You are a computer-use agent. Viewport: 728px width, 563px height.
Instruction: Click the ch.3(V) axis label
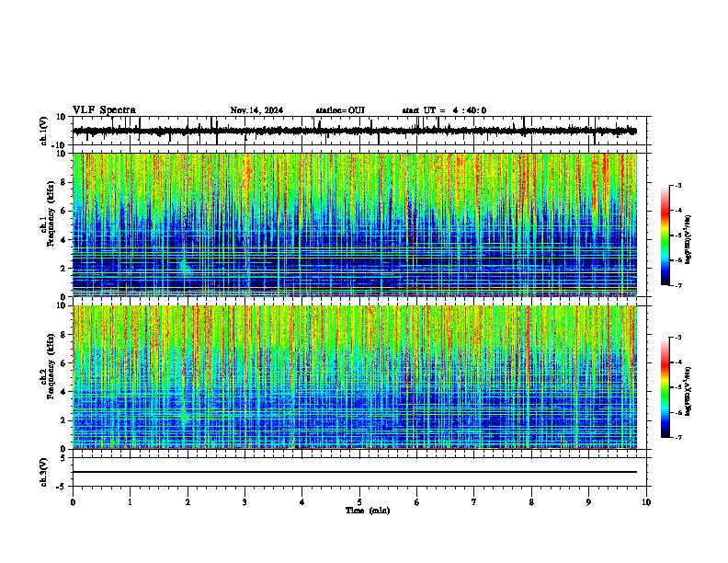(43, 472)
